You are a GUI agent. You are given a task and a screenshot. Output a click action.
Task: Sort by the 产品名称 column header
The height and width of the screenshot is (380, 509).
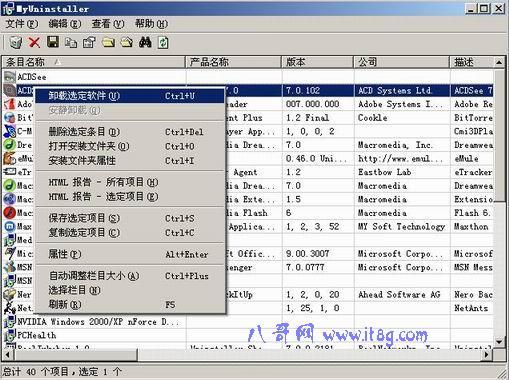click(x=233, y=62)
